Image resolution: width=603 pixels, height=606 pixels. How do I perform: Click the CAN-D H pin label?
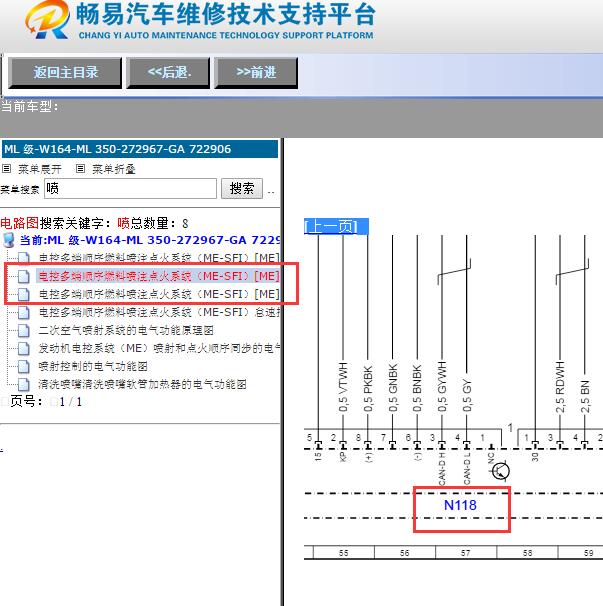point(442,468)
